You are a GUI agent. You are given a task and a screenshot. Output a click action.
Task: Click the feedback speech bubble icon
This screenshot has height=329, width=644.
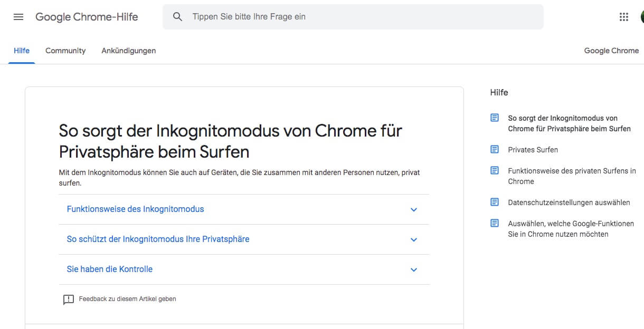[69, 299]
